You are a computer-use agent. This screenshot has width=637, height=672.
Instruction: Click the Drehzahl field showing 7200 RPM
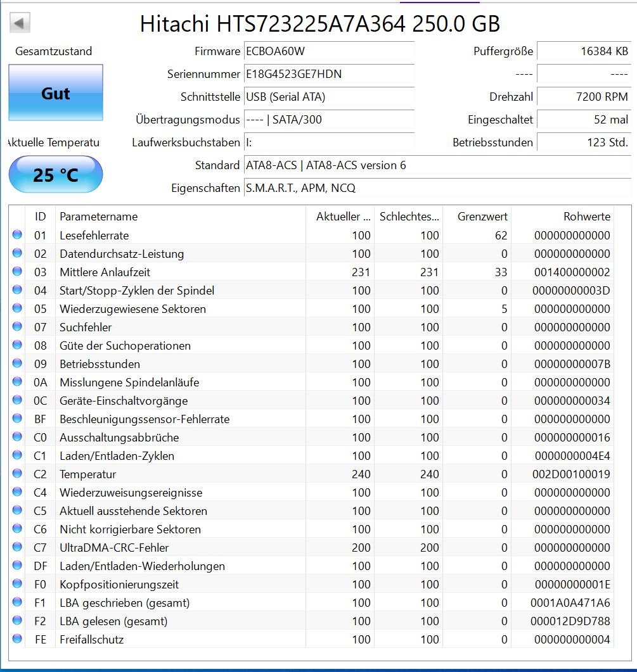coord(584,97)
